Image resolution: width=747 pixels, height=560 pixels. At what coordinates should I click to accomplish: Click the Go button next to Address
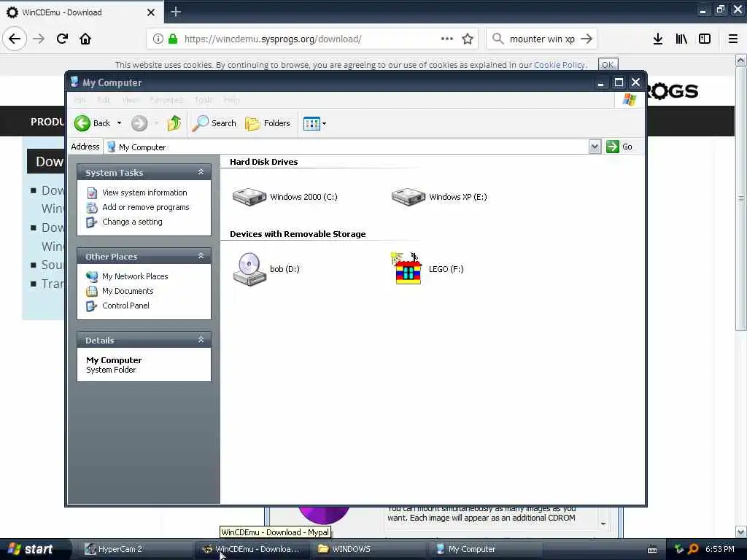619,147
